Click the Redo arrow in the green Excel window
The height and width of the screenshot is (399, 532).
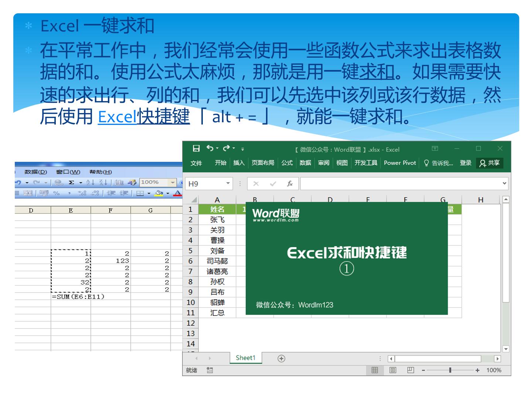coord(226,148)
